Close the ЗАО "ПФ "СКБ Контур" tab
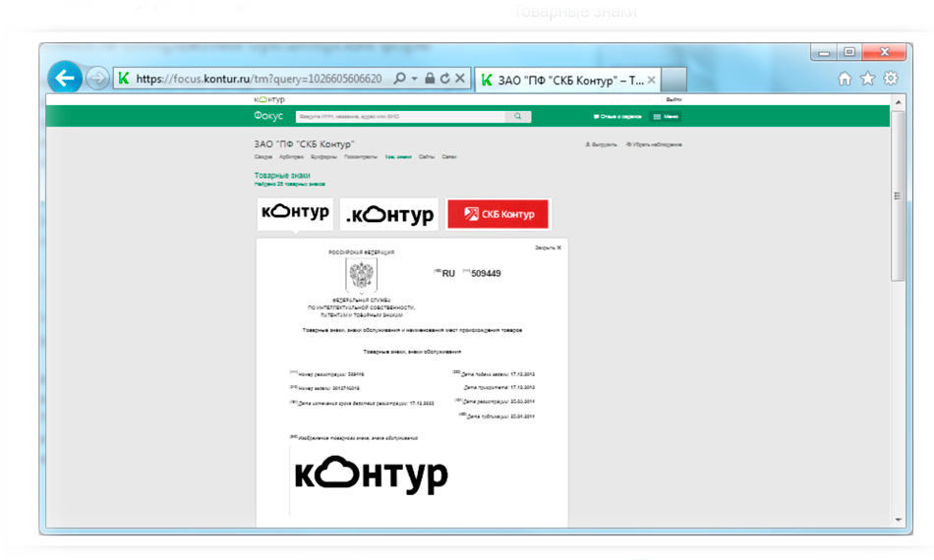Viewport: 934px width, 560px height. [x=652, y=80]
